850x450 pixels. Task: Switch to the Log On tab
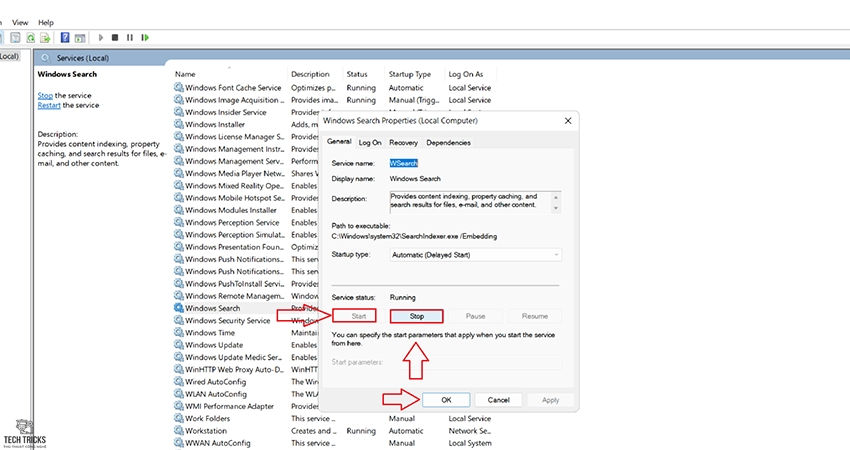coord(370,143)
